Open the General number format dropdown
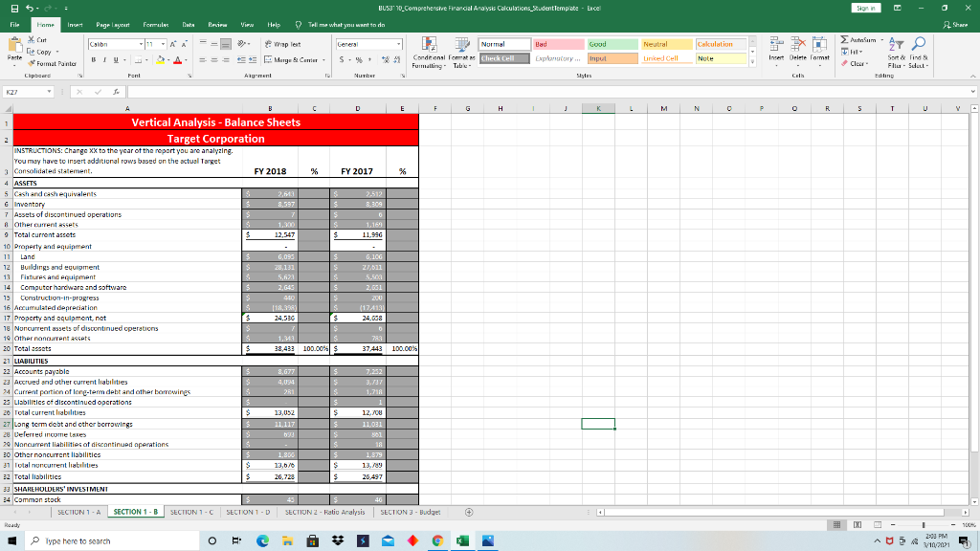This screenshot has height=551, width=980. click(x=399, y=44)
